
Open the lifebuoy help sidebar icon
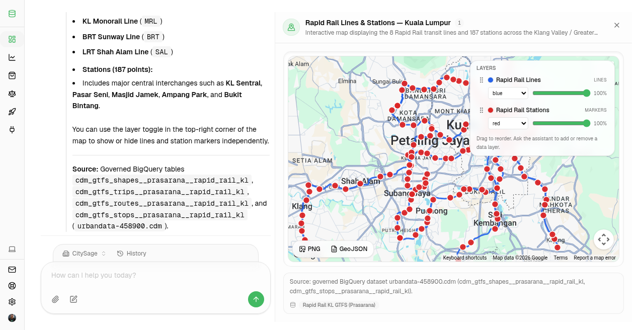[x=12, y=286]
